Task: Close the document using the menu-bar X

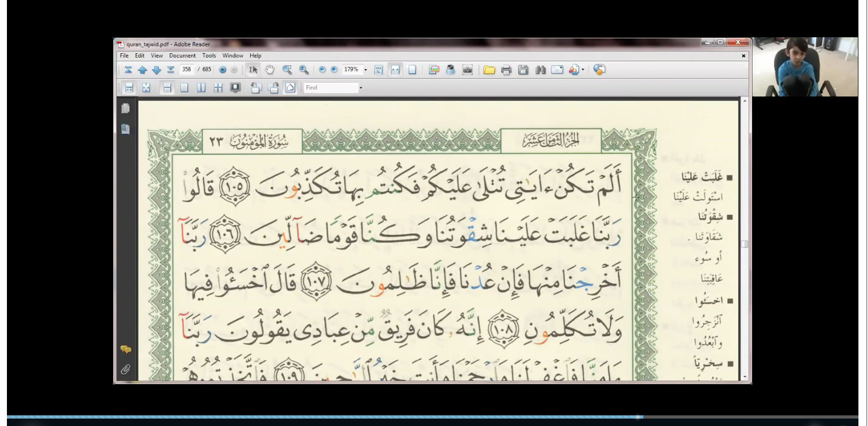Action: (x=743, y=55)
